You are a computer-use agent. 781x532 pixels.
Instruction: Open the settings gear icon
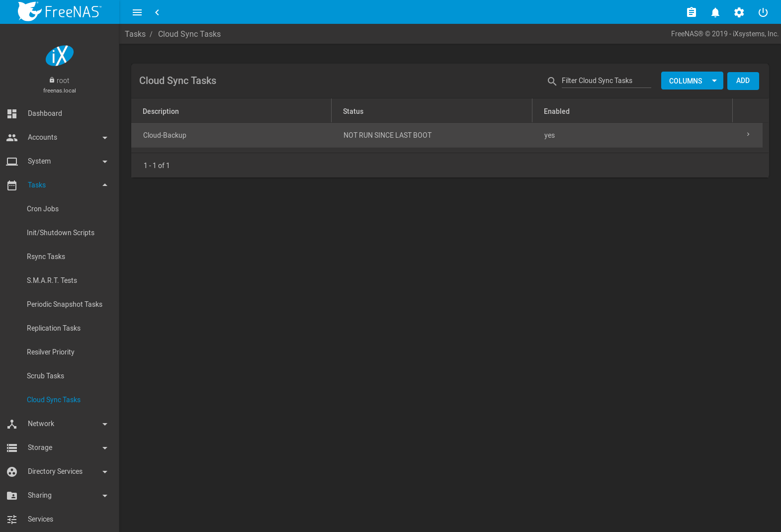[x=739, y=12]
